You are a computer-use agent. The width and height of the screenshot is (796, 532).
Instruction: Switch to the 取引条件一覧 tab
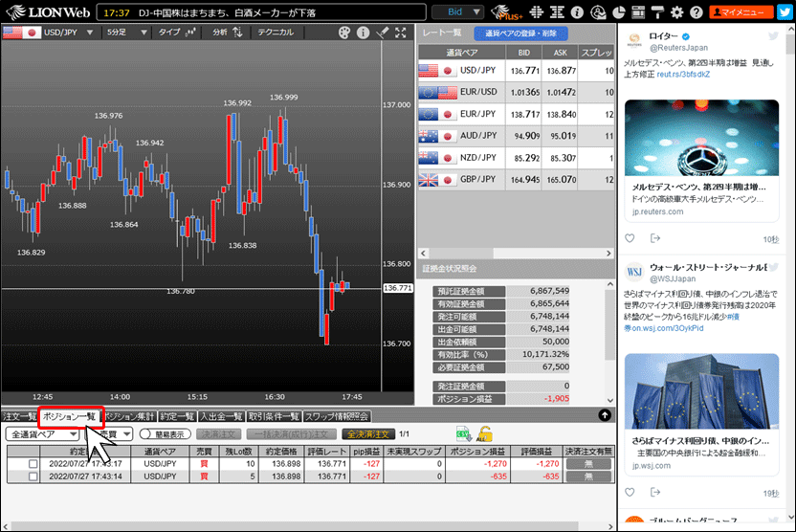[275, 416]
